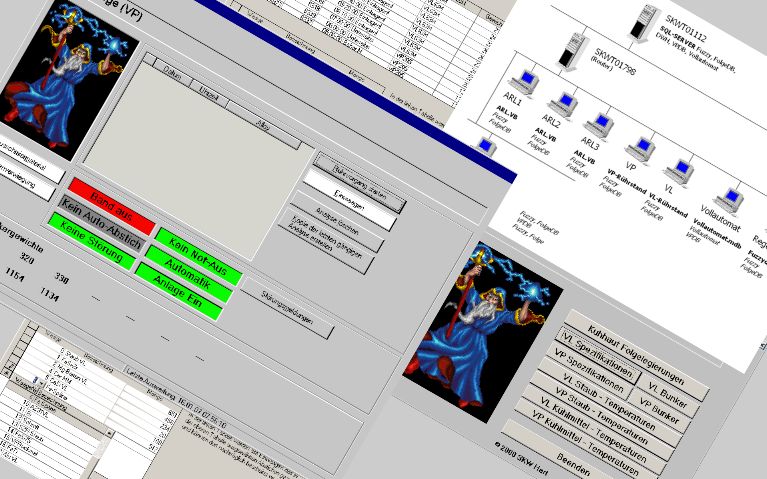Viewport: 767px width, 479px height.
Task: Click Kopie der letzten gängigen Analyse erstellen
Action: click(325, 242)
